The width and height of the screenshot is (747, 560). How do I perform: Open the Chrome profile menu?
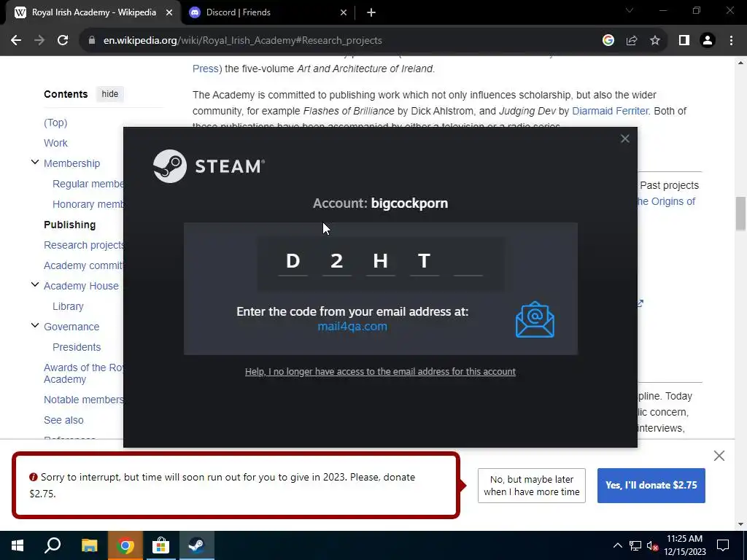(x=708, y=41)
